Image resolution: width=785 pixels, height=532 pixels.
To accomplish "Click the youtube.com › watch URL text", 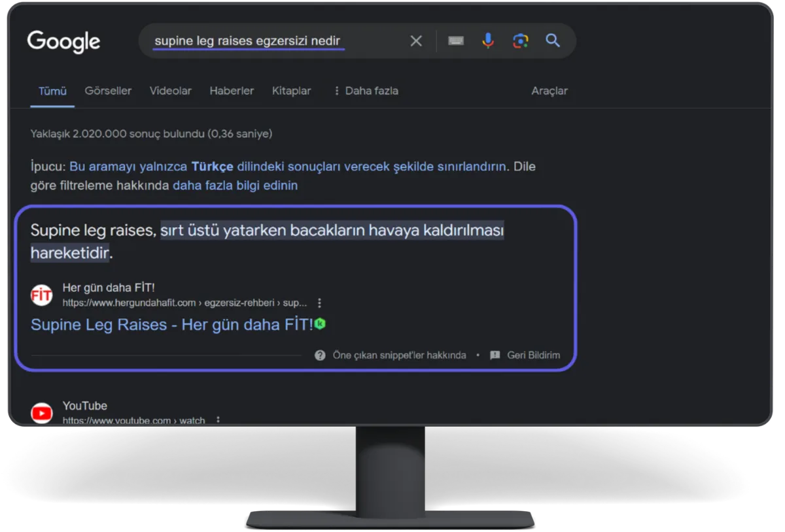I will (x=133, y=421).
